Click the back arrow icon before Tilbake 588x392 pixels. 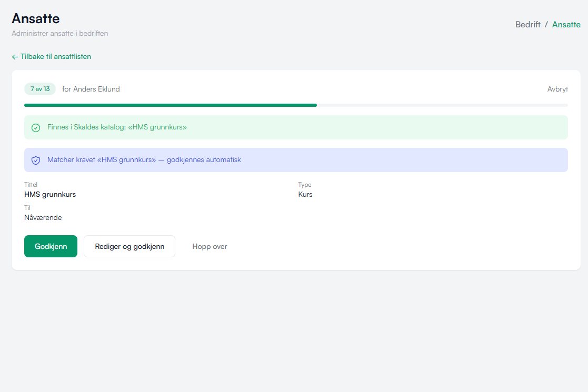[x=15, y=57]
